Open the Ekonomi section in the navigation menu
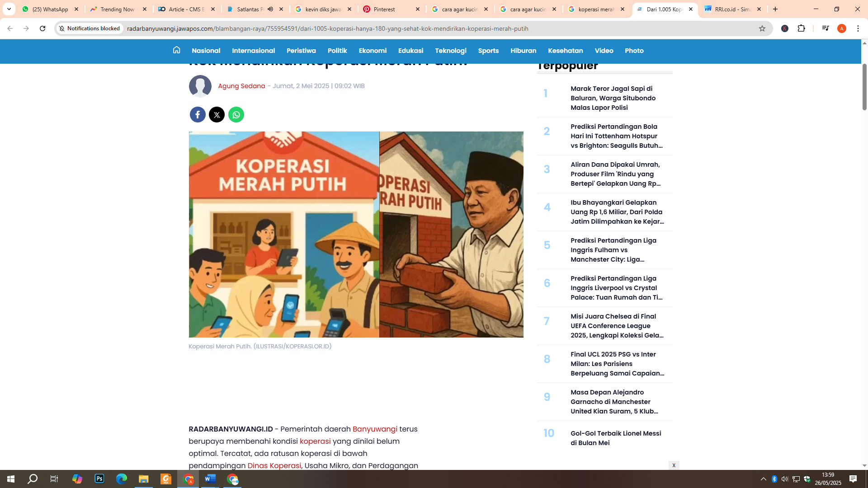The width and height of the screenshot is (868, 488). 373,51
